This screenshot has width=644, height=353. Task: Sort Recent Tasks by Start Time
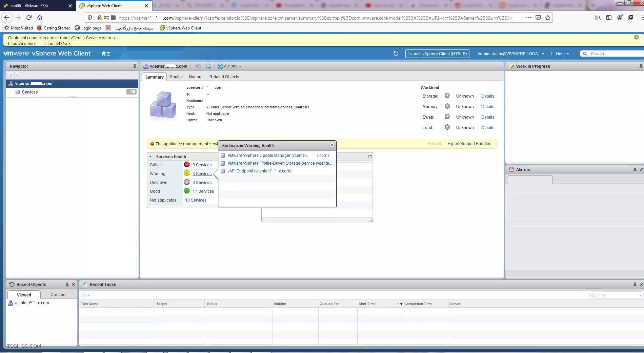pos(380,304)
